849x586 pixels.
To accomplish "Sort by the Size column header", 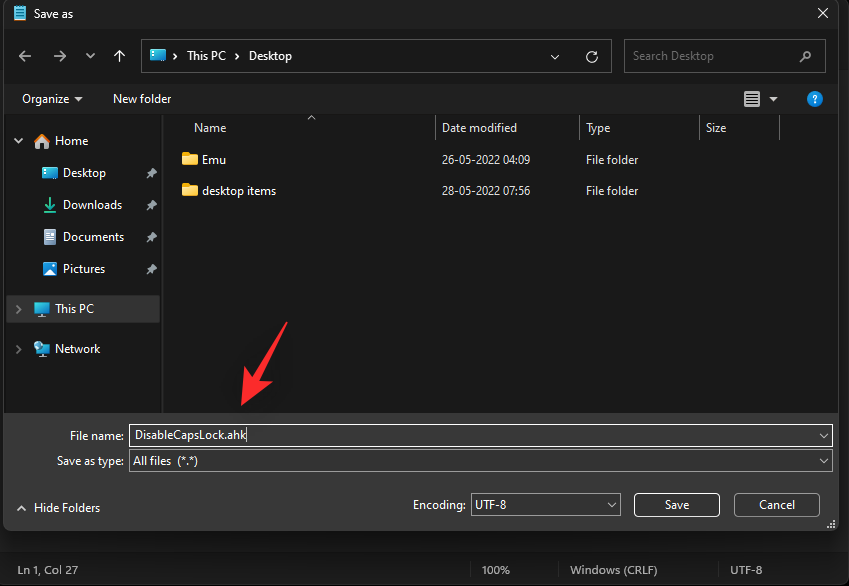I will 716,128.
